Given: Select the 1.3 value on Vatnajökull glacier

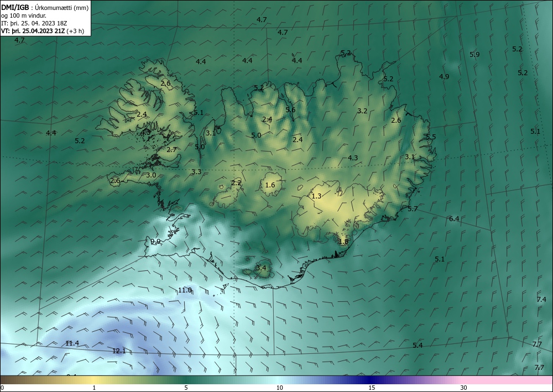Looking at the screenshot, I should [x=317, y=196].
